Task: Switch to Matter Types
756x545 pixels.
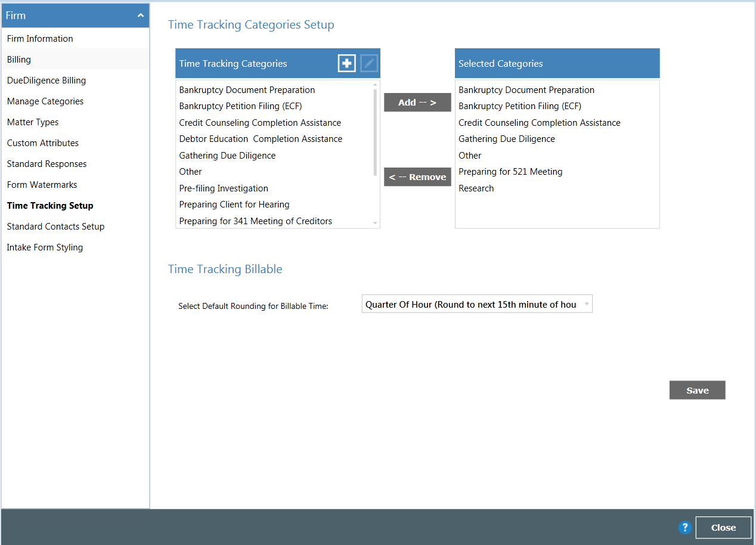Action: [x=32, y=122]
